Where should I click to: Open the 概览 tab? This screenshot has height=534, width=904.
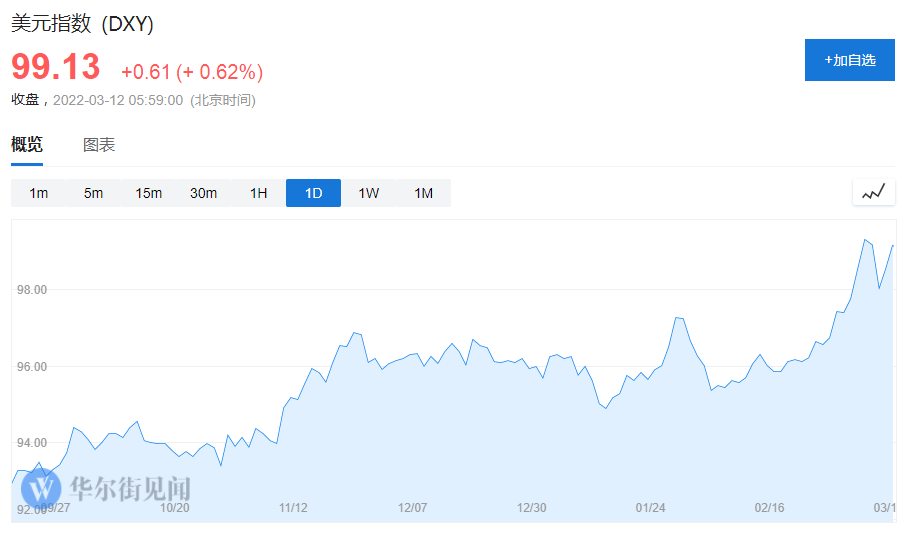27,145
